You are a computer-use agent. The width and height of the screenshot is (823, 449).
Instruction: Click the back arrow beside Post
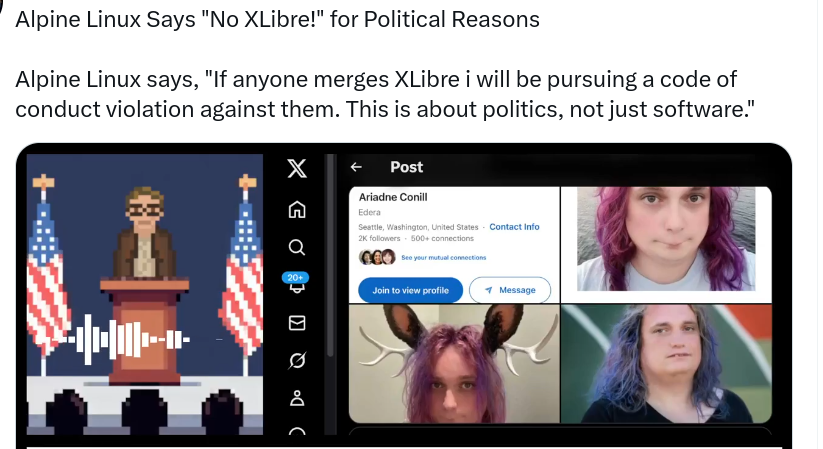click(356, 167)
